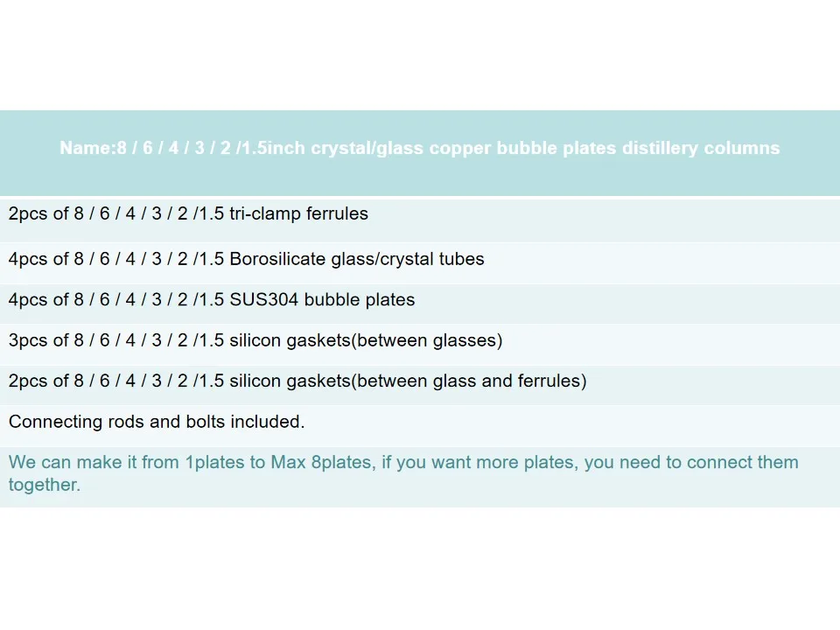Click the silicon gaskets (between glasses) row
840x630 pixels.
click(x=255, y=340)
